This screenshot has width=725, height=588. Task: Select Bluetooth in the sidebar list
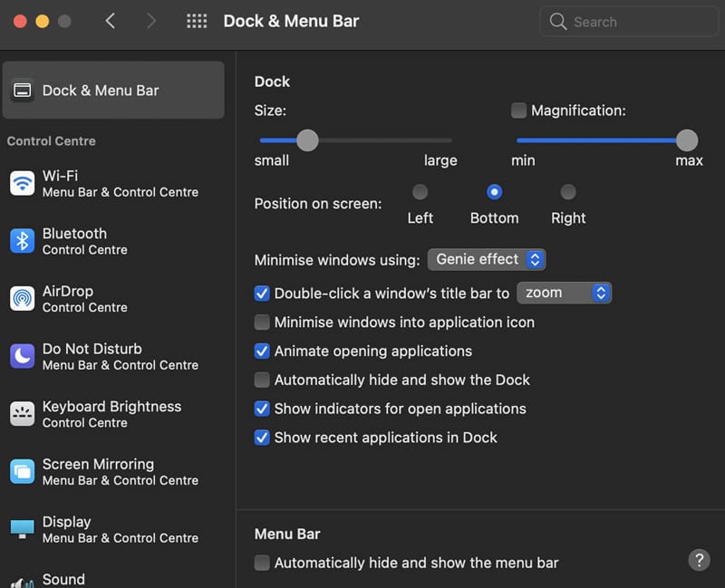pyautogui.click(x=113, y=241)
